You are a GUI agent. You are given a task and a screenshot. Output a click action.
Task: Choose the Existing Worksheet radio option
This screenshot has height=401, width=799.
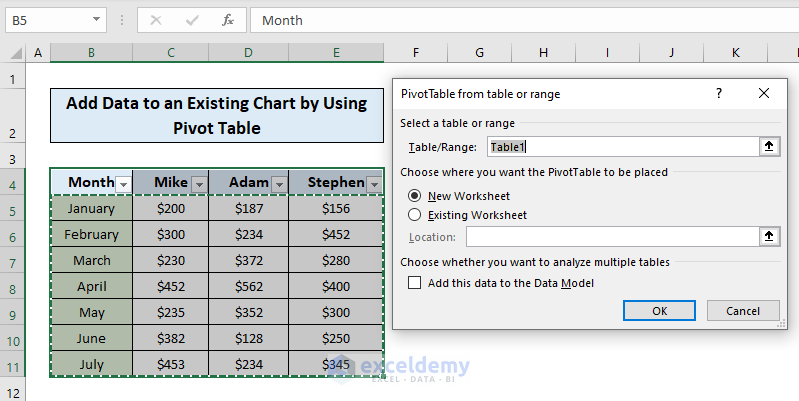(x=414, y=215)
